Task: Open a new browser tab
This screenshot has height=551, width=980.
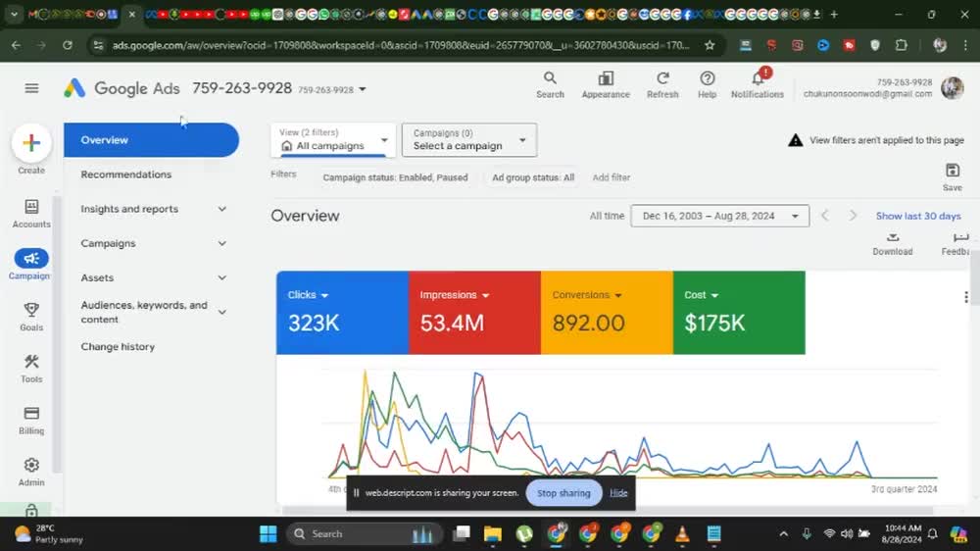Action: (x=834, y=14)
